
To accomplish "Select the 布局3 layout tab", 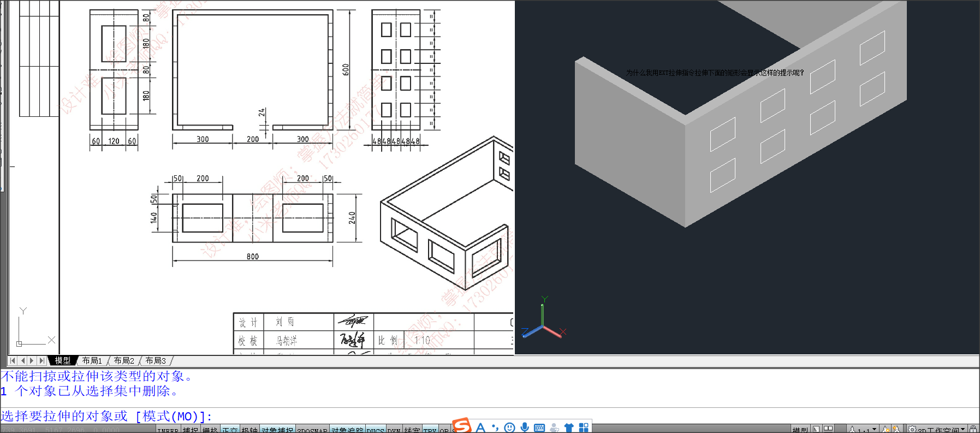I will (156, 360).
